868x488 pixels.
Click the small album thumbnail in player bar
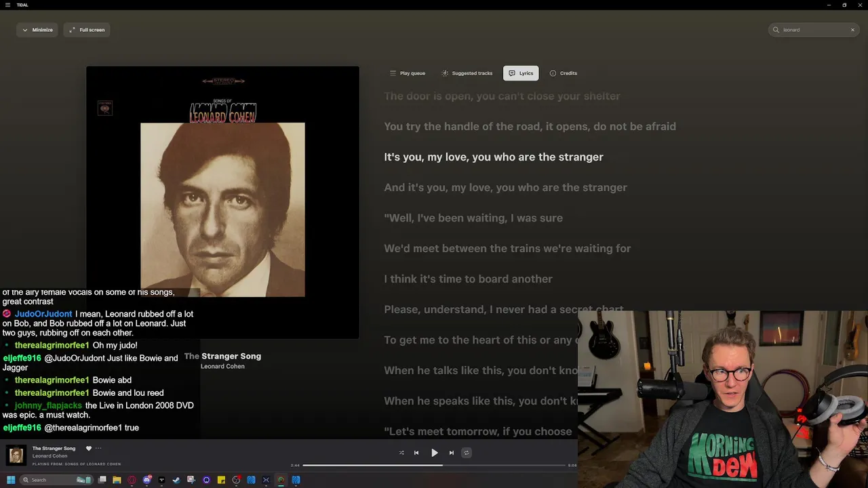(x=16, y=455)
